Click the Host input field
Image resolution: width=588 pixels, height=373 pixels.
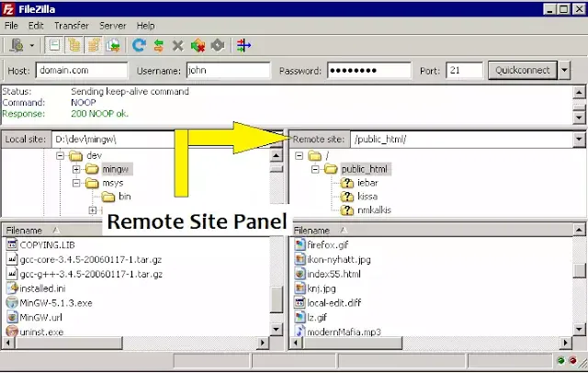(x=82, y=70)
